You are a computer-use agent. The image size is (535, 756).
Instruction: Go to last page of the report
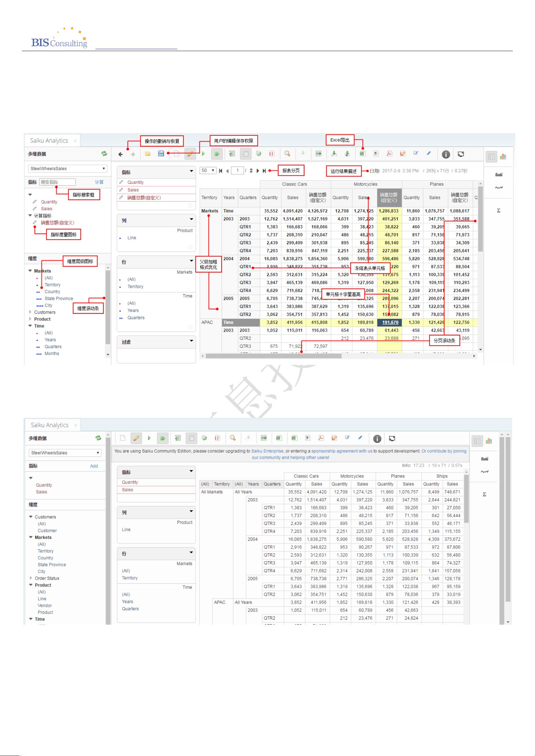(x=264, y=171)
